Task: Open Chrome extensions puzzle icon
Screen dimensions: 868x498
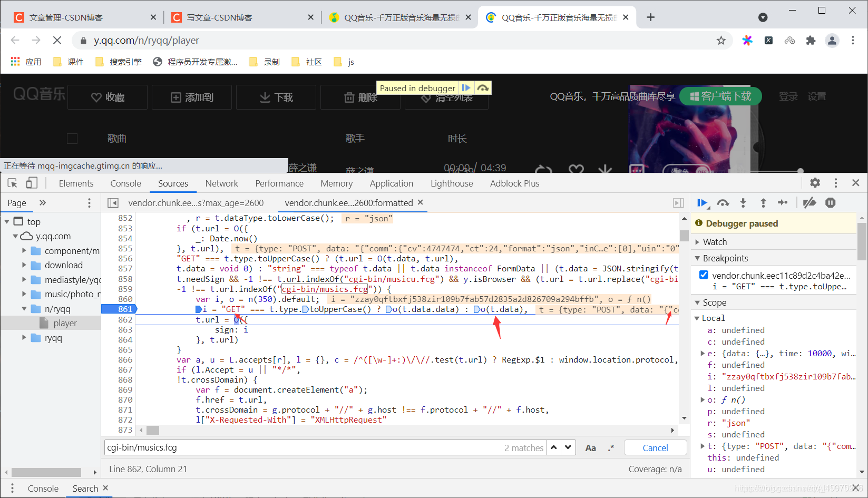Action: pos(811,41)
